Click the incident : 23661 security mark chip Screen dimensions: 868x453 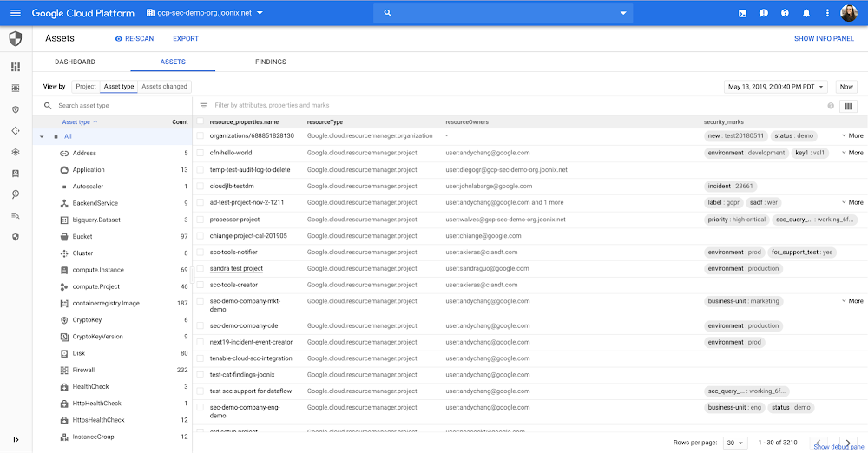coord(730,186)
